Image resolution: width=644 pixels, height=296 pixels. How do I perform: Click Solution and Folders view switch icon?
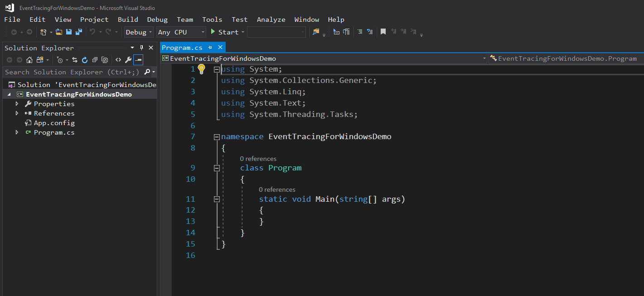tap(40, 60)
